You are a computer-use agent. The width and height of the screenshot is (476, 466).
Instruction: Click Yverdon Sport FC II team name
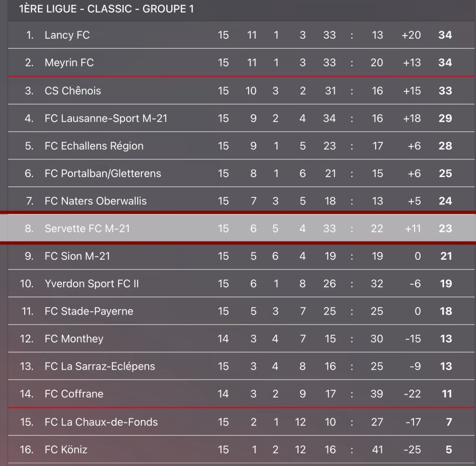92,283
